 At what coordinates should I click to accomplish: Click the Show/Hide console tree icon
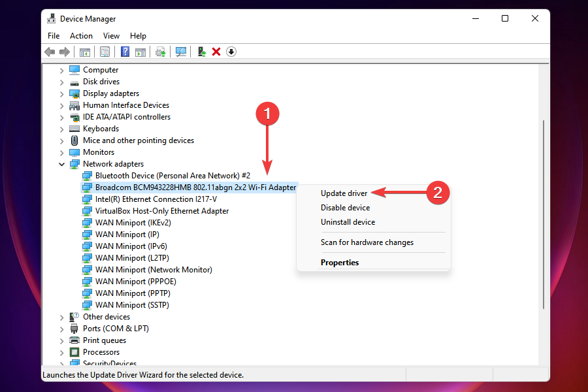[85, 52]
